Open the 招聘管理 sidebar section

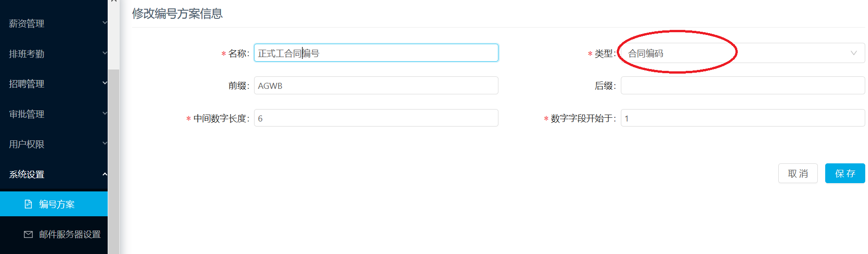54,84
